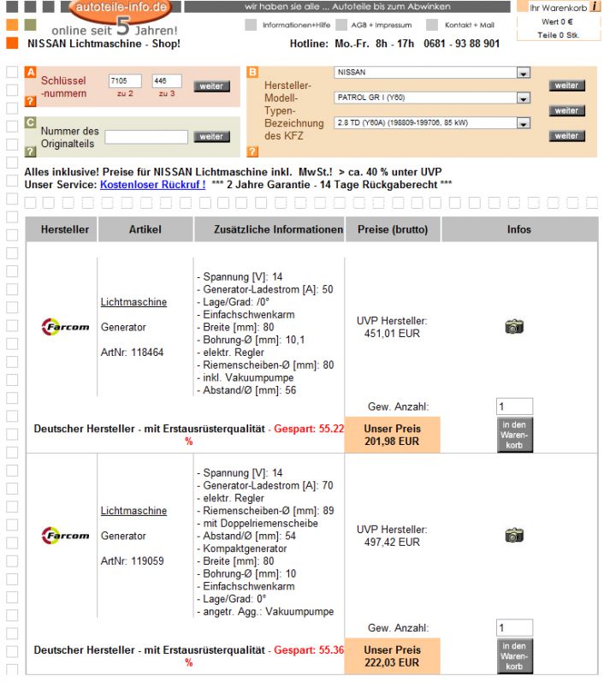Click the Artikel column header
Viewport: 616px width, 682px height.
(x=145, y=229)
